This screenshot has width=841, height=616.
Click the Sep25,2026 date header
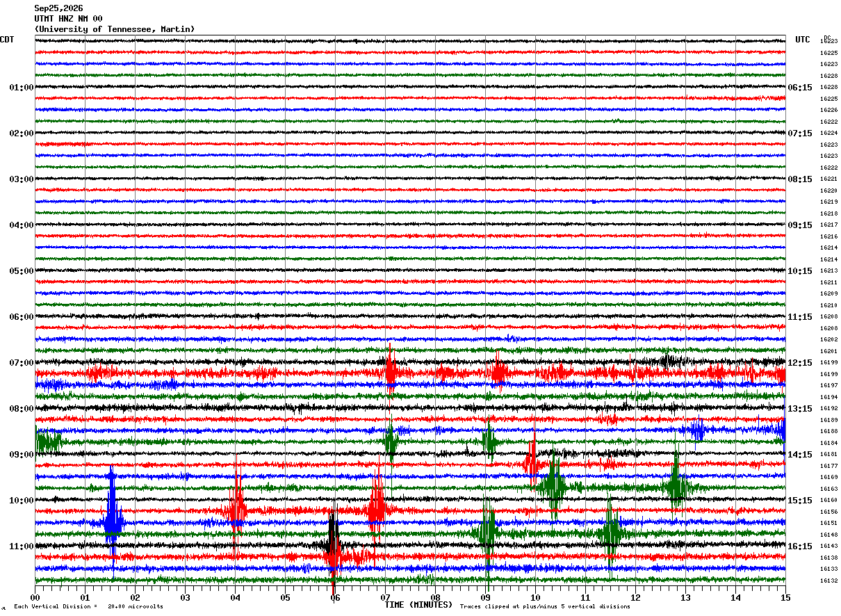click(58, 8)
